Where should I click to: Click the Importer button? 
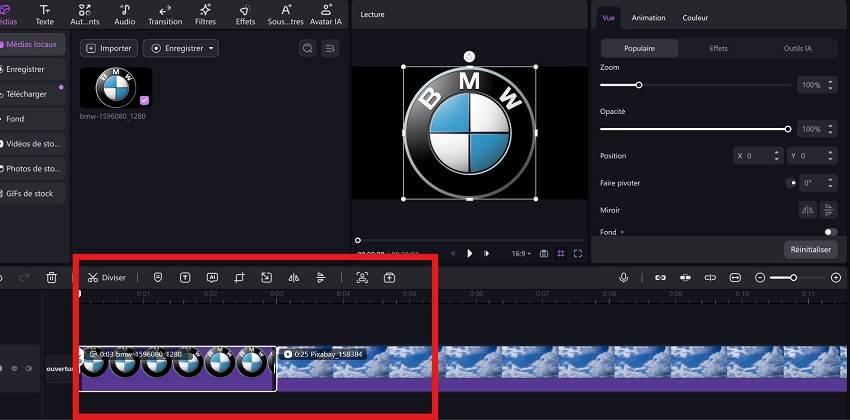pyautogui.click(x=108, y=48)
